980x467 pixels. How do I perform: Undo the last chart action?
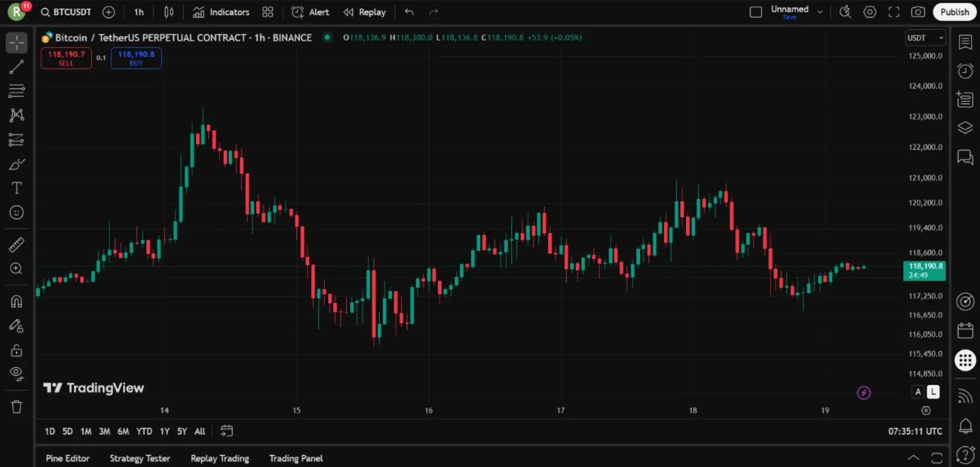tap(409, 12)
